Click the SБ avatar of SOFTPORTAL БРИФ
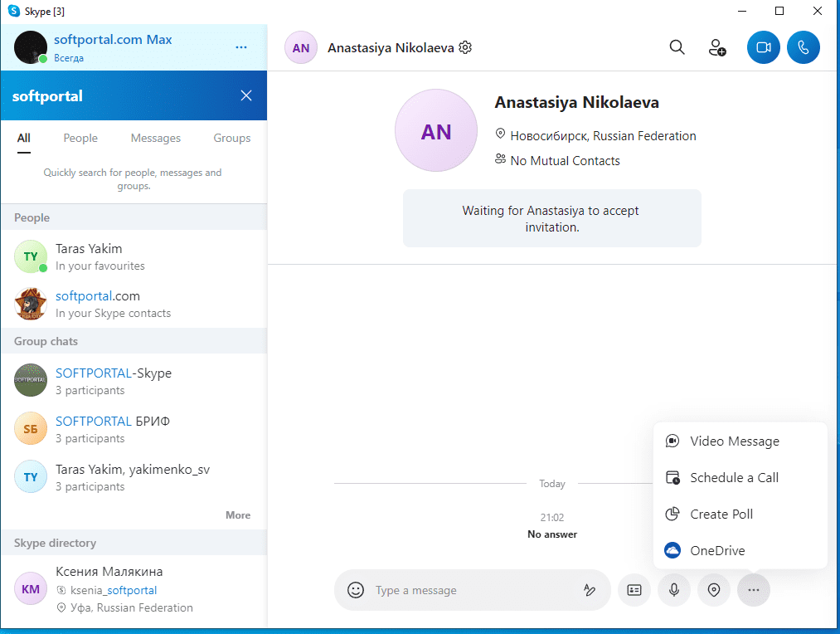The image size is (840, 634). pyautogui.click(x=31, y=429)
